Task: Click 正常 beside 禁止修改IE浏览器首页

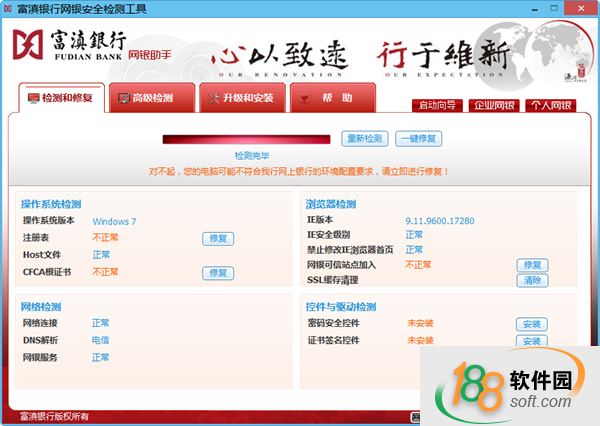Action: (414, 250)
